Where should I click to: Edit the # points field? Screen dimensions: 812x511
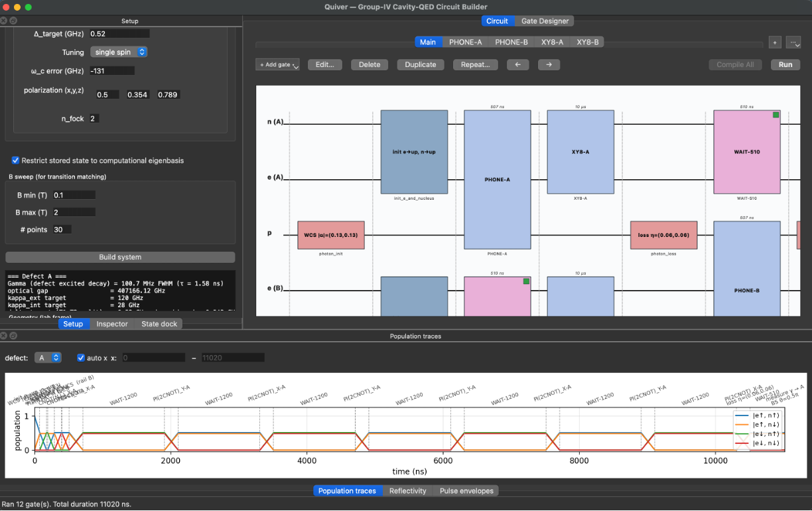[x=62, y=230]
